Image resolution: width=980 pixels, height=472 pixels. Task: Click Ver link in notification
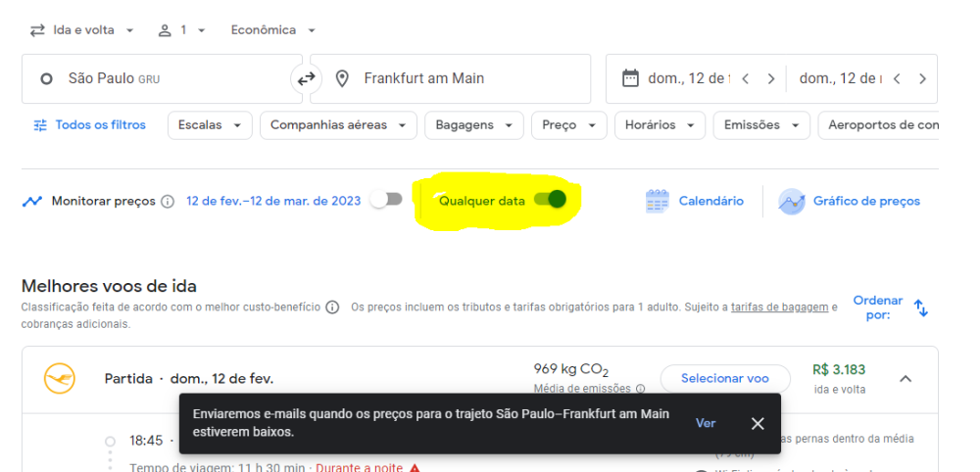point(706,423)
